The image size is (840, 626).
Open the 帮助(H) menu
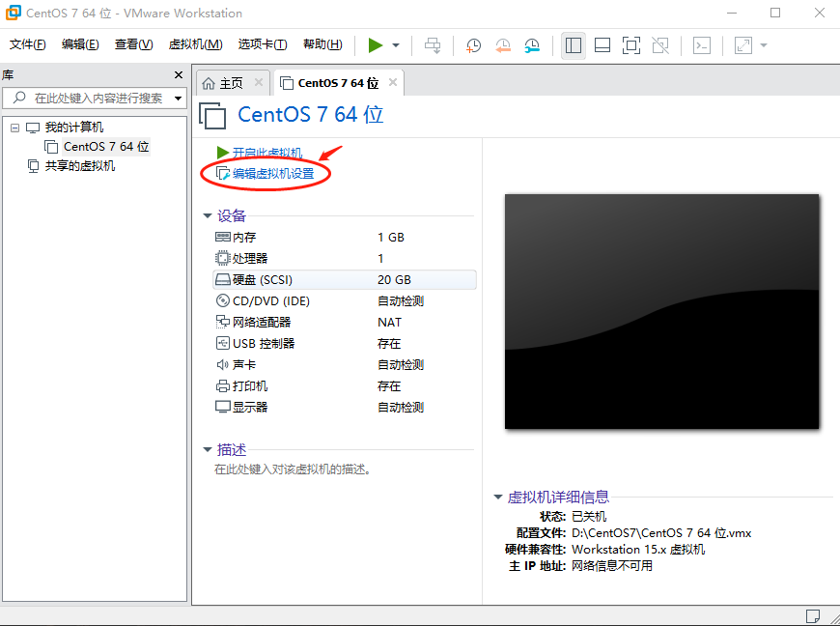coord(322,44)
